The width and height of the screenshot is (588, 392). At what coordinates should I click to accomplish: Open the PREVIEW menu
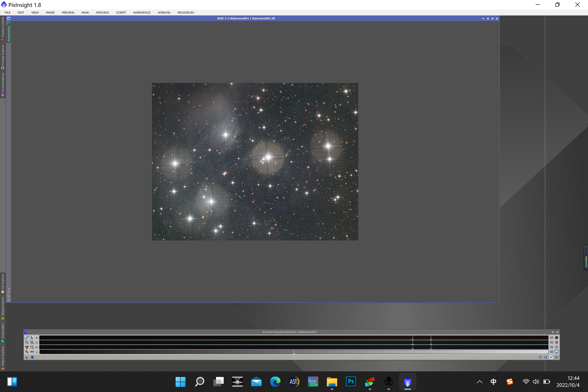click(68, 12)
